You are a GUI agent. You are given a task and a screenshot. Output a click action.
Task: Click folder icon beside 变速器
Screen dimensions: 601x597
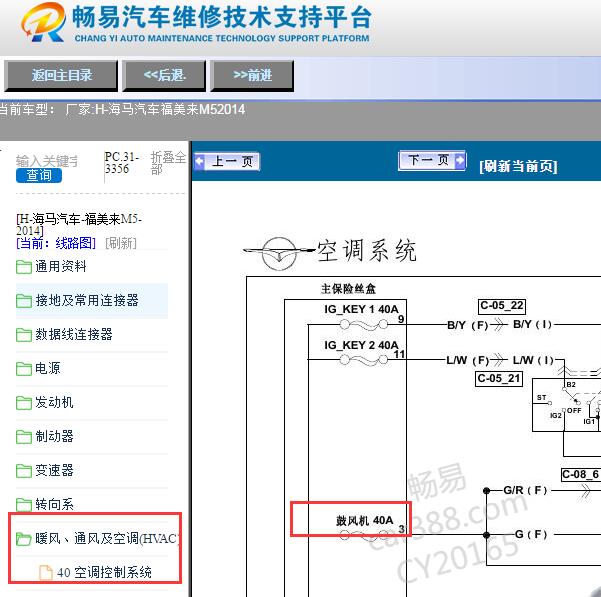(24, 471)
